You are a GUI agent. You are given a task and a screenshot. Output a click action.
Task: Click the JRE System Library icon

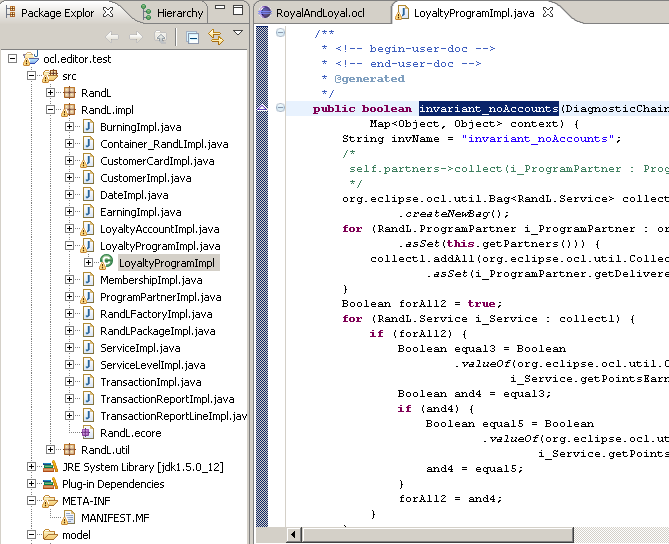50,466
